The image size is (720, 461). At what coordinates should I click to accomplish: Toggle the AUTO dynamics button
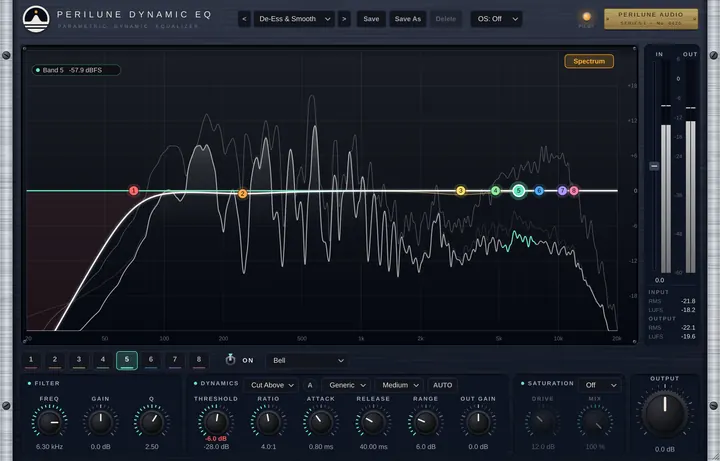(443, 385)
